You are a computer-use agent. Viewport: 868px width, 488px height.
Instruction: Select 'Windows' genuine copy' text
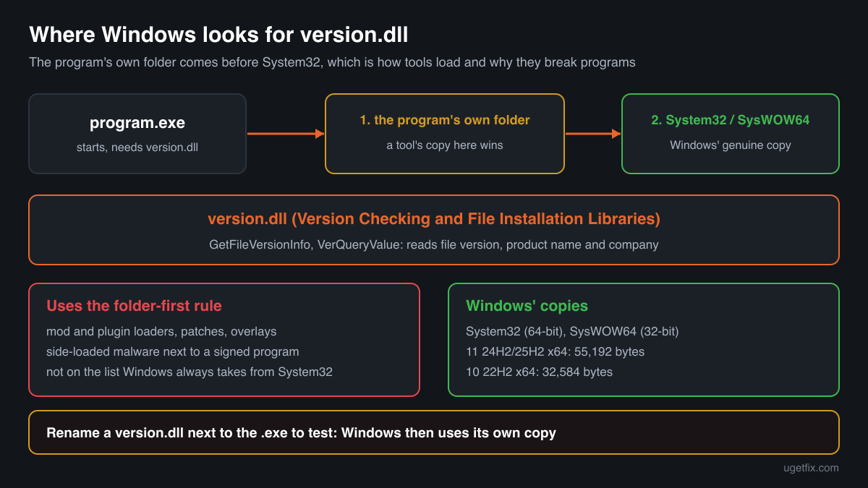(731, 145)
